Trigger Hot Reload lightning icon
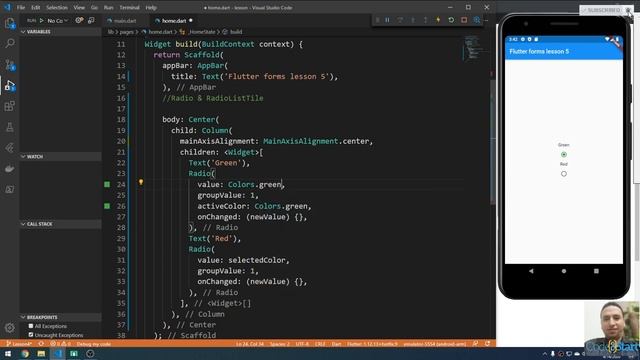Viewport: 640px width, 360px height. click(x=438, y=20)
